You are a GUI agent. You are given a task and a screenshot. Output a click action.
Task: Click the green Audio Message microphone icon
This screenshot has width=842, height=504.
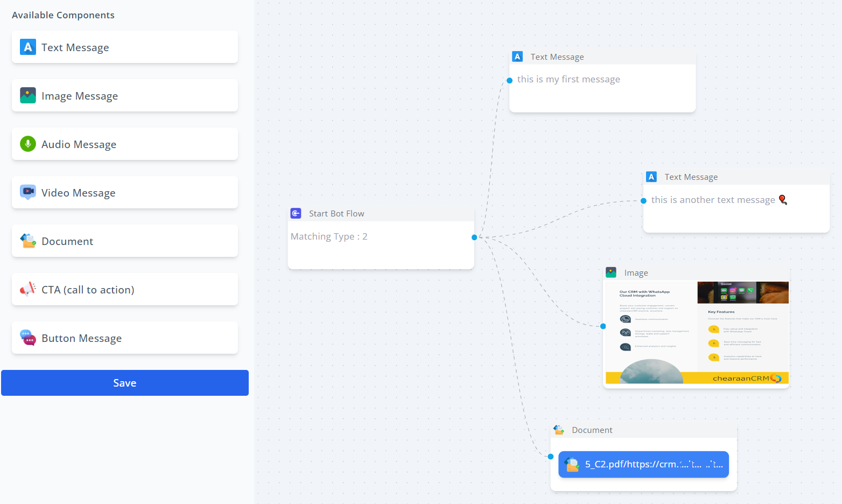coord(28,144)
